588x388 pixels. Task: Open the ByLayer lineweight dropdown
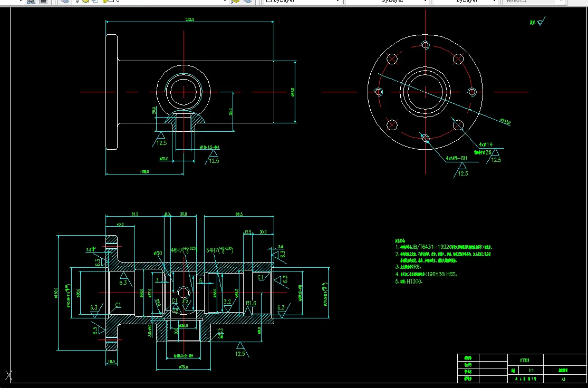point(494,2)
